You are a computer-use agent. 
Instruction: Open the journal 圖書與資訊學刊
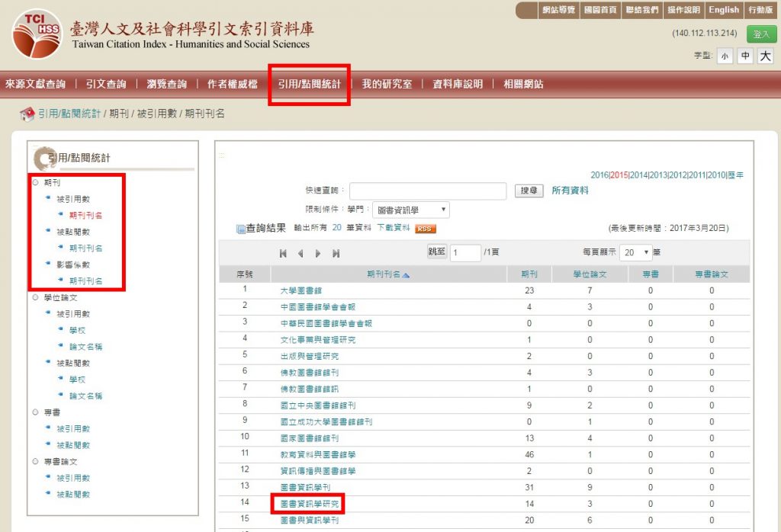(310, 521)
